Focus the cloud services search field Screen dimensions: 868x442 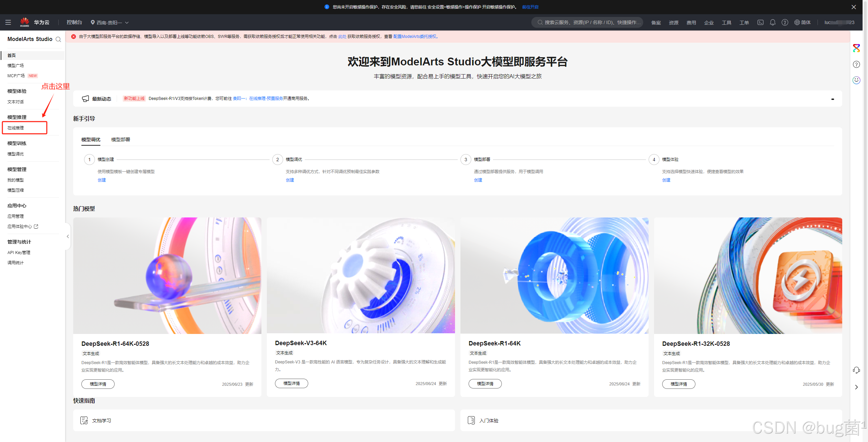[587, 22]
